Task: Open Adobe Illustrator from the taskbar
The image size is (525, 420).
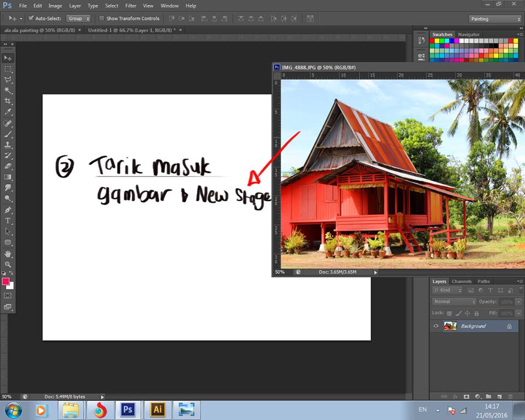Action: pyautogui.click(x=157, y=410)
